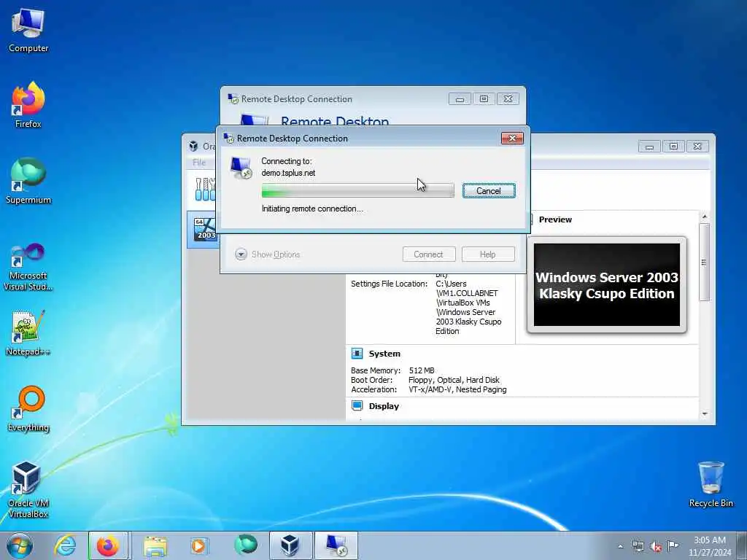Open the Oracle VM VirtualBox desktop shortcut
The height and width of the screenshot is (560, 747).
point(28,489)
